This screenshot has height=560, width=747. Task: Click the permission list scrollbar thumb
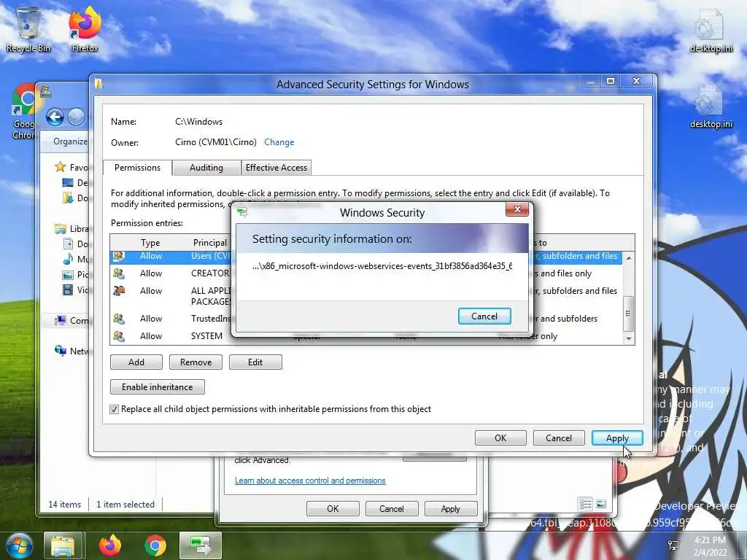click(629, 314)
